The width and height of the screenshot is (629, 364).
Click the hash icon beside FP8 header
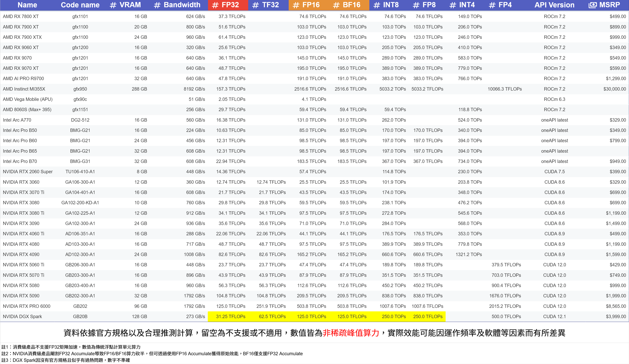(416, 5)
